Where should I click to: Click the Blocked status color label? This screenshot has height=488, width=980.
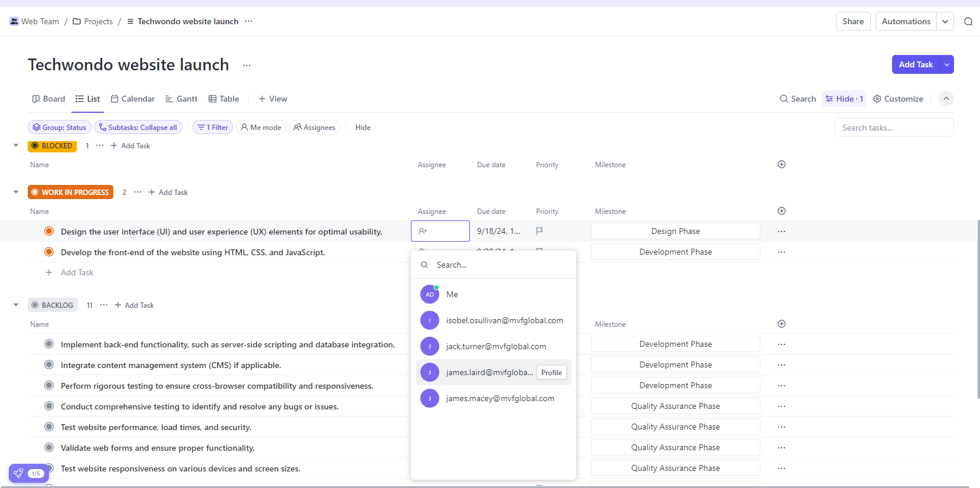[52, 146]
